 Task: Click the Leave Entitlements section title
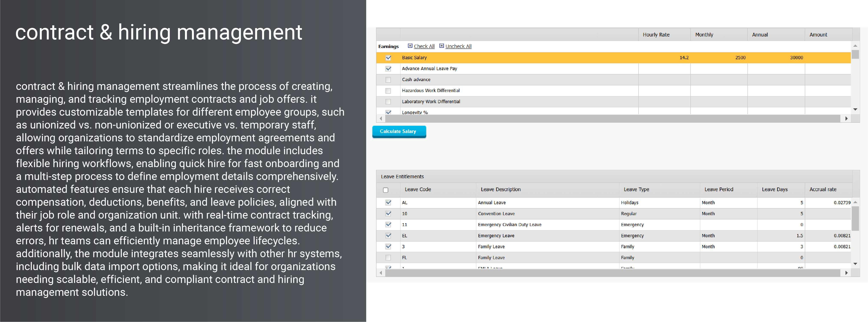pos(402,177)
